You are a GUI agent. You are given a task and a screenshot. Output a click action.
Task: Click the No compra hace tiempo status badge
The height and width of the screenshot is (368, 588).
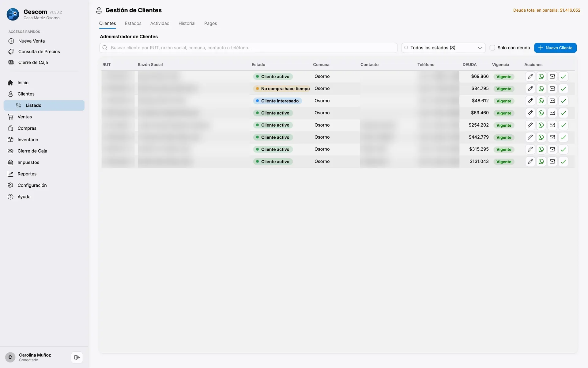tap(282, 89)
